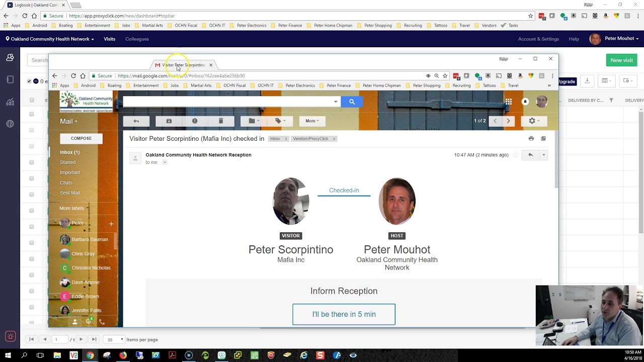The height and width of the screenshot is (362, 644).
Task: Open Important folder
Action: pyautogui.click(x=70, y=172)
